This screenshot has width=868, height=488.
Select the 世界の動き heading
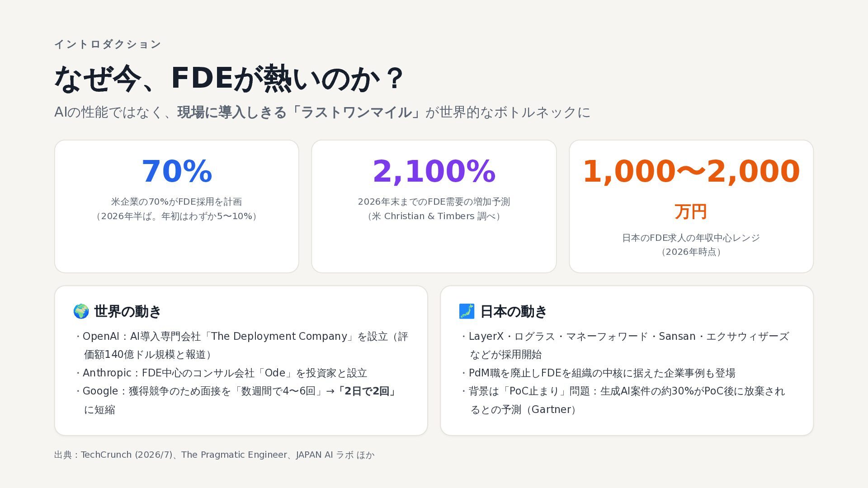(127, 311)
